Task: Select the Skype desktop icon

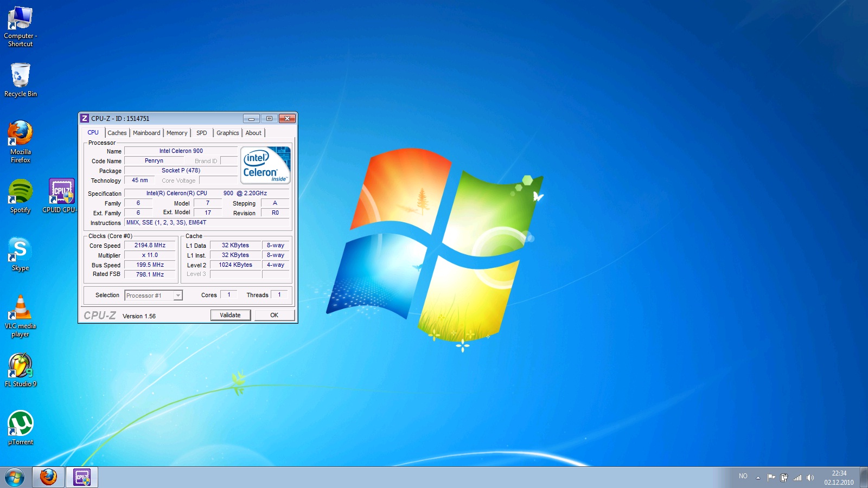Action: [x=20, y=254]
